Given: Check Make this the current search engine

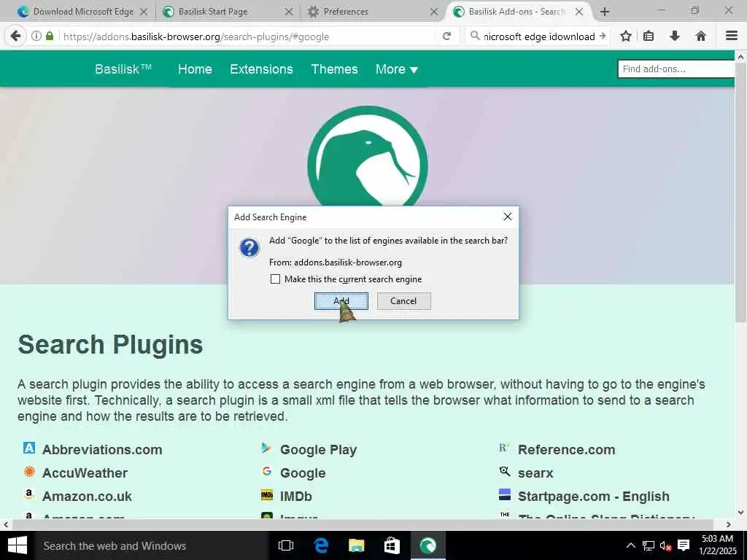Looking at the screenshot, I should point(275,279).
